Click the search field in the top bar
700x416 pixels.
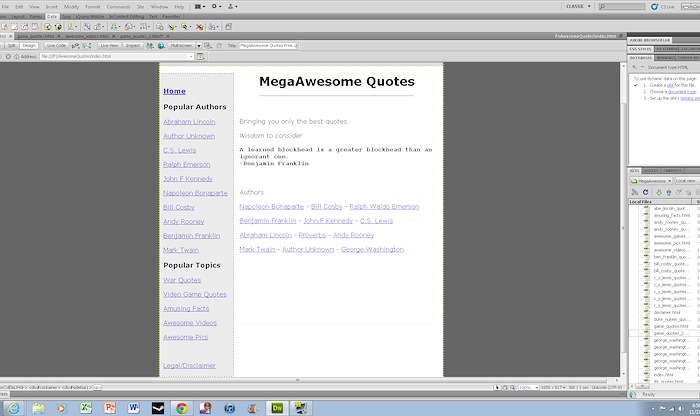tap(622, 7)
